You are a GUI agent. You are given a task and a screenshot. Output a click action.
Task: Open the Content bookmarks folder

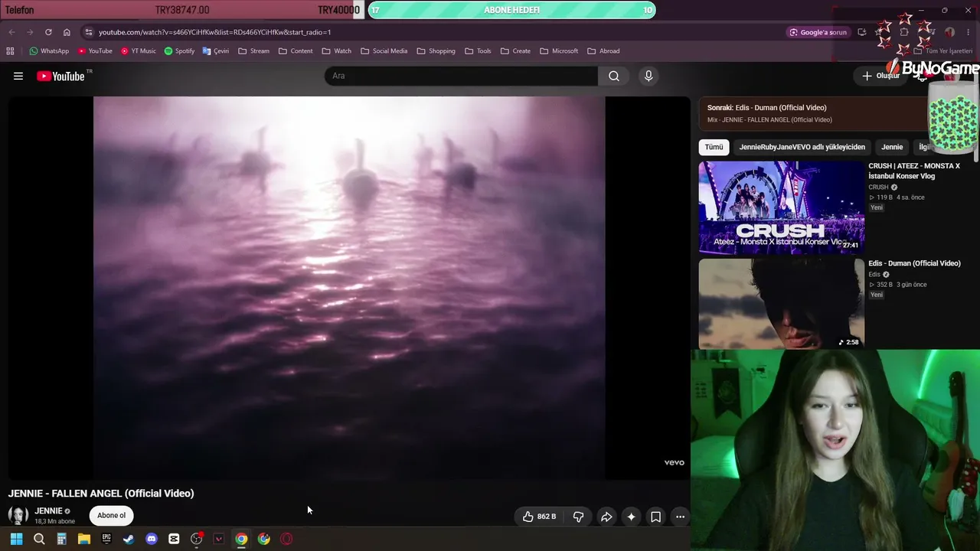[296, 51]
